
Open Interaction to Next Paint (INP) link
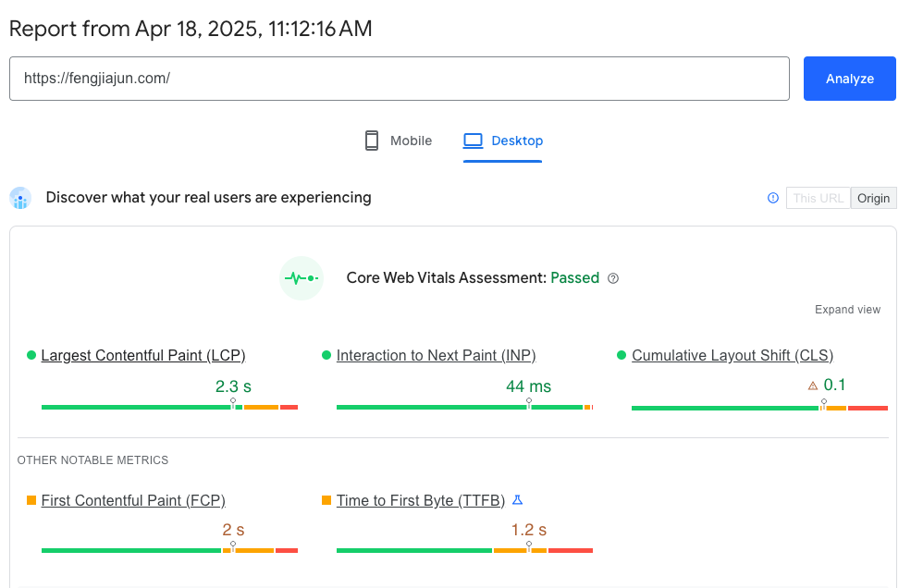point(436,355)
